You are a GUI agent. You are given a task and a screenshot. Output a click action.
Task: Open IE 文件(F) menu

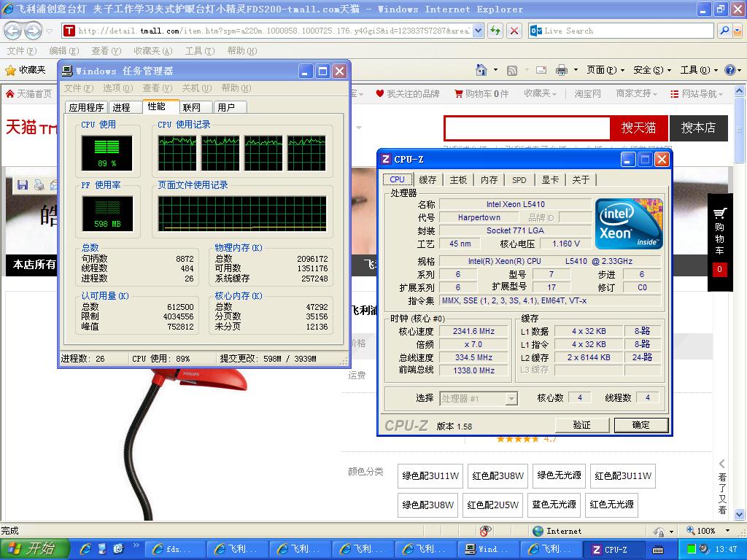[x=21, y=50]
